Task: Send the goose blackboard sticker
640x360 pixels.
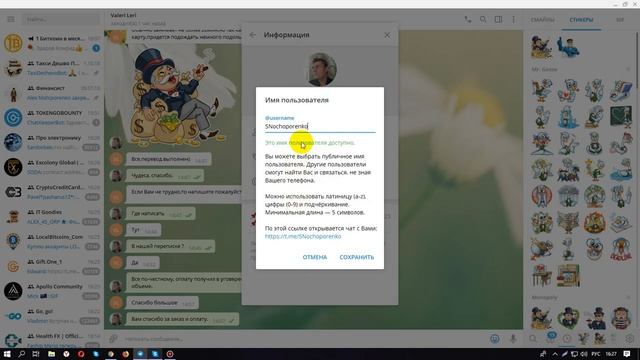Action: coord(621,117)
